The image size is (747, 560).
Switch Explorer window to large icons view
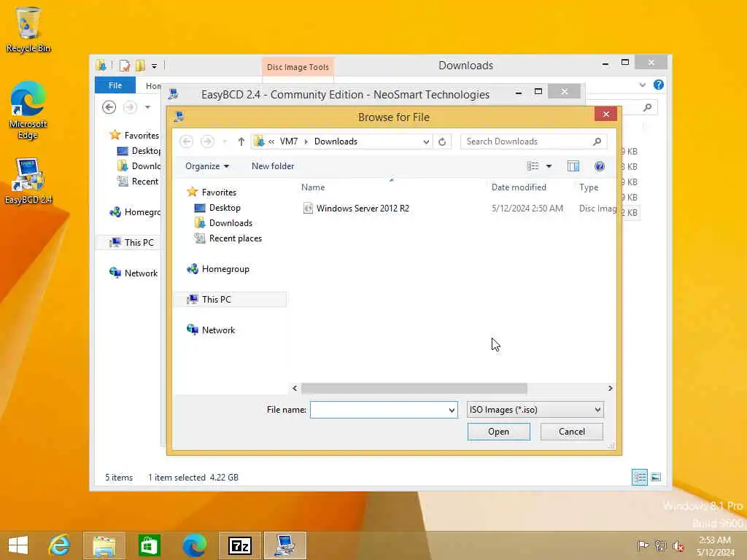tap(656, 477)
